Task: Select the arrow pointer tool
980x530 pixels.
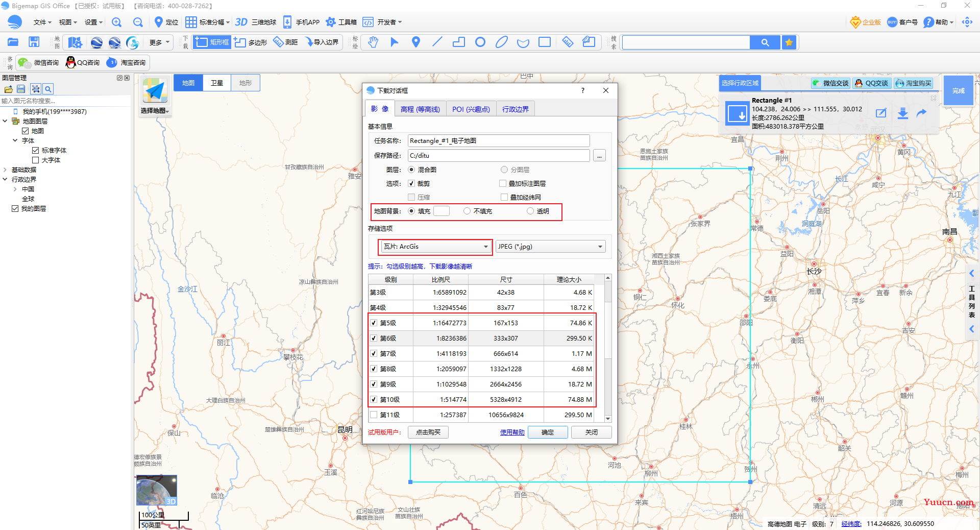Action: tap(394, 42)
